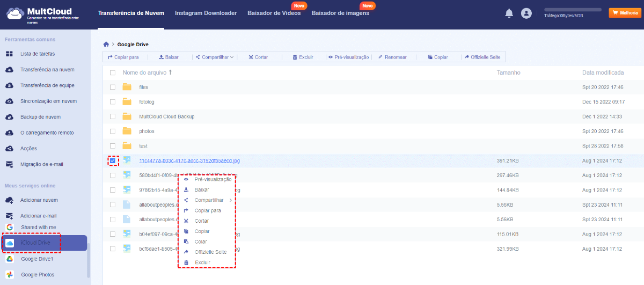Click the MultCloud Cloud Backup folder icon
Viewport: 644px width, 285px height.
pos(127,116)
